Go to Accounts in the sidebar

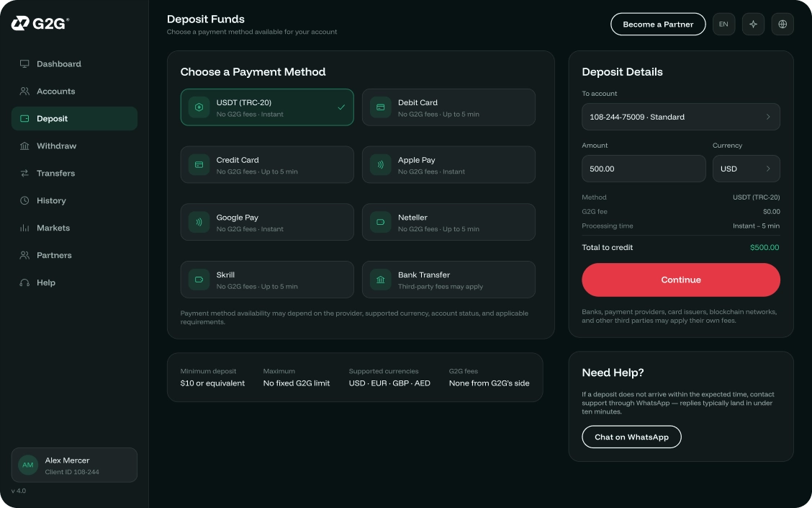pos(74,92)
